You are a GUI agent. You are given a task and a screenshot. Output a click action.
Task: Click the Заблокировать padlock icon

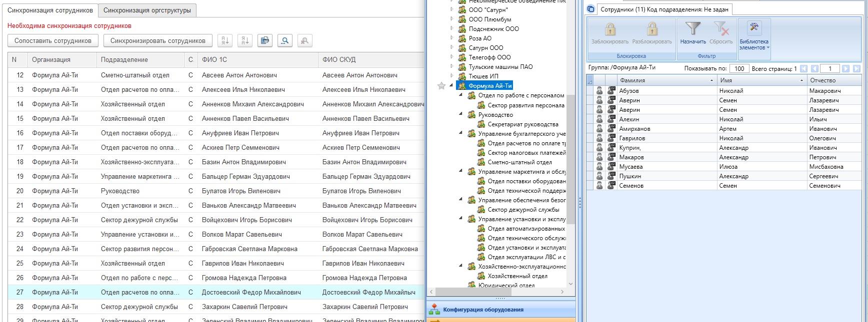pyautogui.click(x=609, y=30)
